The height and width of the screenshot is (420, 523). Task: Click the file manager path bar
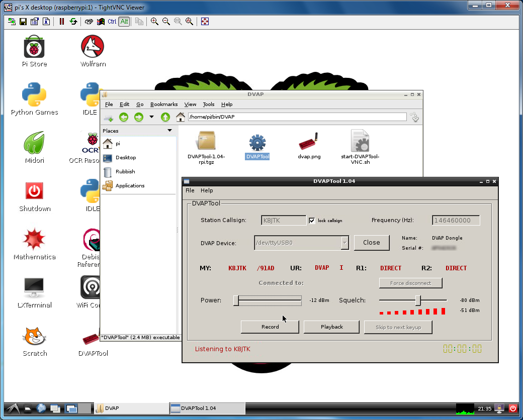pos(297,117)
